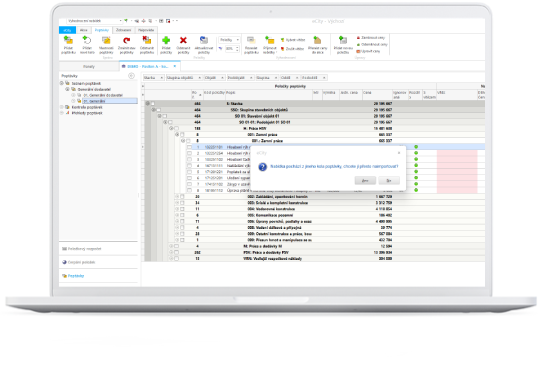Open the Stavba filter dropdown

coord(161,78)
